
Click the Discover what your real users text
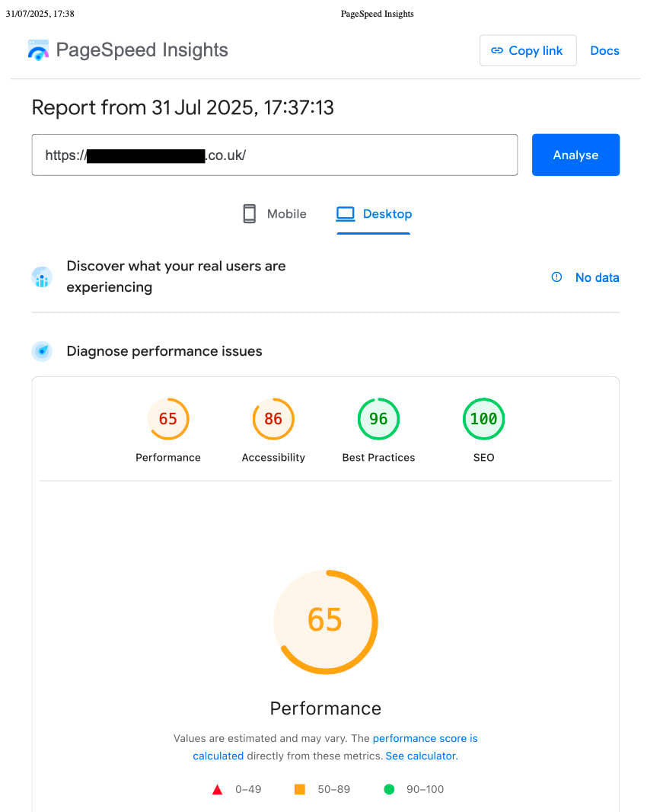(176, 277)
